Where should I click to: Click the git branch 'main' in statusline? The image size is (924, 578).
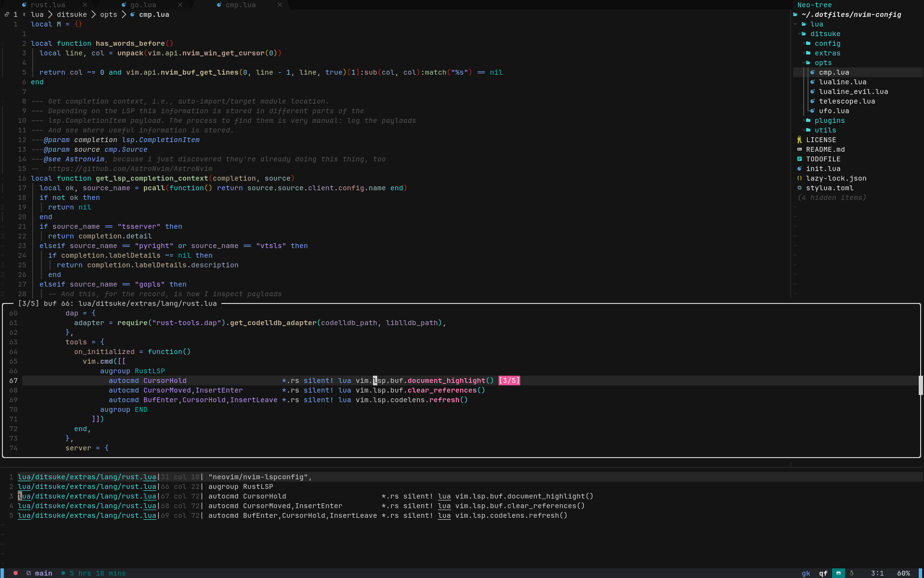click(43, 573)
